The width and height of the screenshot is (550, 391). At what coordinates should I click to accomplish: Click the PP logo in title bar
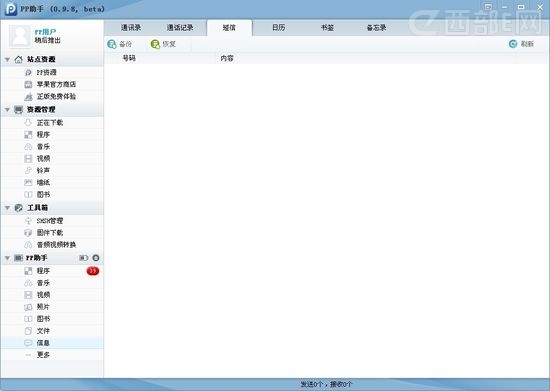(x=11, y=9)
